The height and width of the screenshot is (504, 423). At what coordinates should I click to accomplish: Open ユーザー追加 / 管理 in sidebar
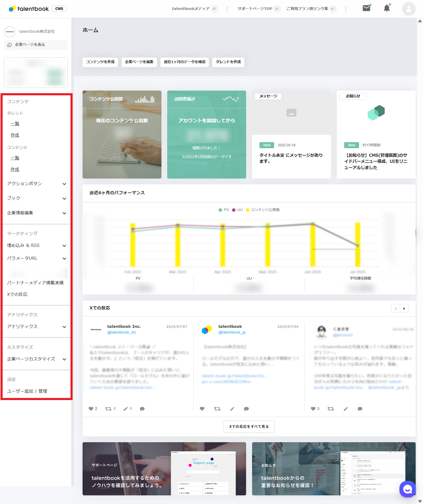click(x=27, y=391)
